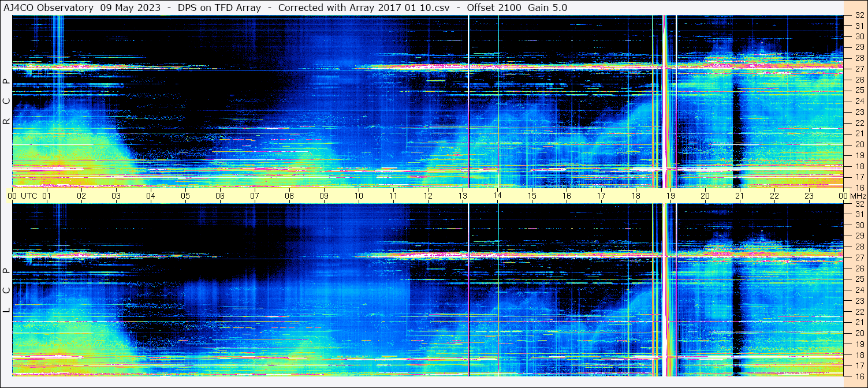Viewport: 868px width, 388px height.
Task: Select the 17 MHz label on the lower frequency scale
Action: tap(859, 365)
